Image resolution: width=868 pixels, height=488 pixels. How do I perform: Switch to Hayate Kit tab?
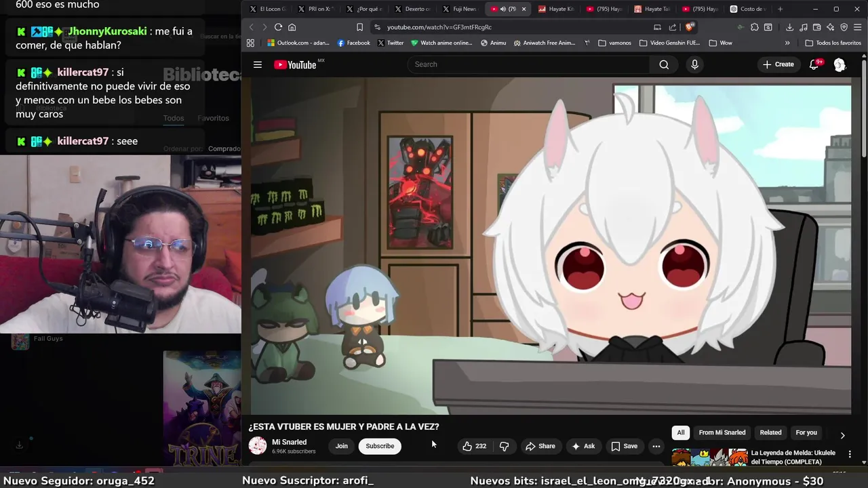[557, 9]
